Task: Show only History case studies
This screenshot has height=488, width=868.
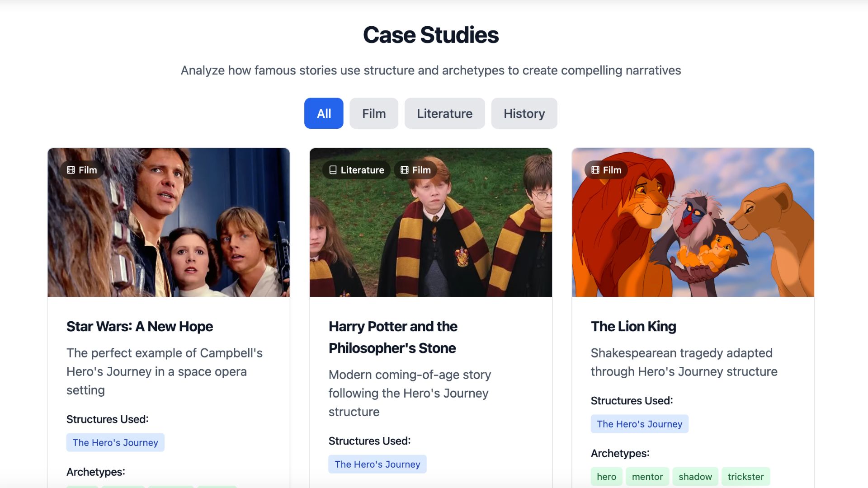Action: tap(524, 113)
